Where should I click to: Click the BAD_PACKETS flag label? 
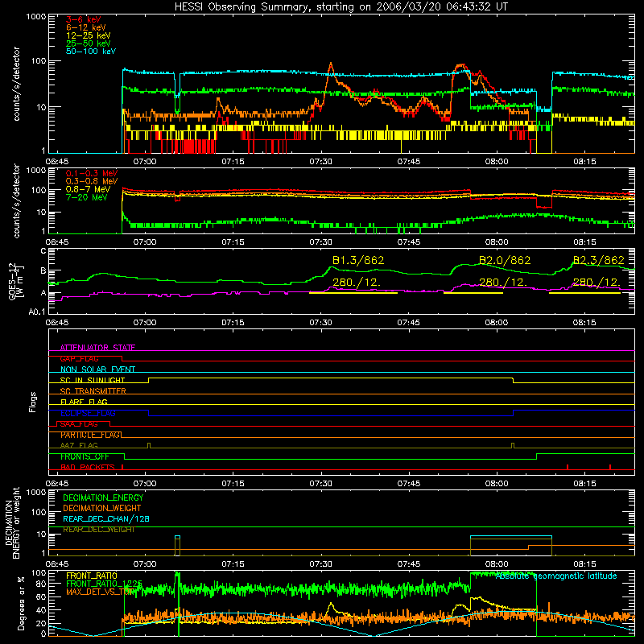[x=88, y=468]
